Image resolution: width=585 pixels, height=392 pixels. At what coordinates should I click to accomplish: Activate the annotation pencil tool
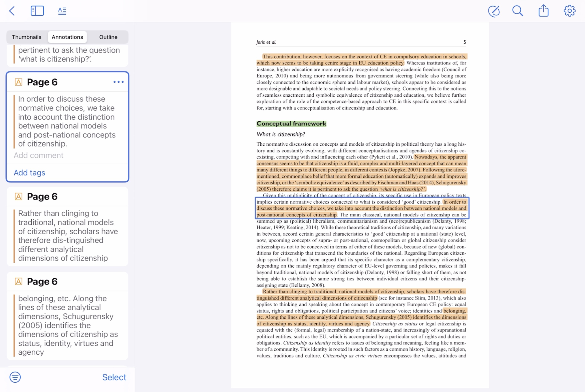(494, 11)
